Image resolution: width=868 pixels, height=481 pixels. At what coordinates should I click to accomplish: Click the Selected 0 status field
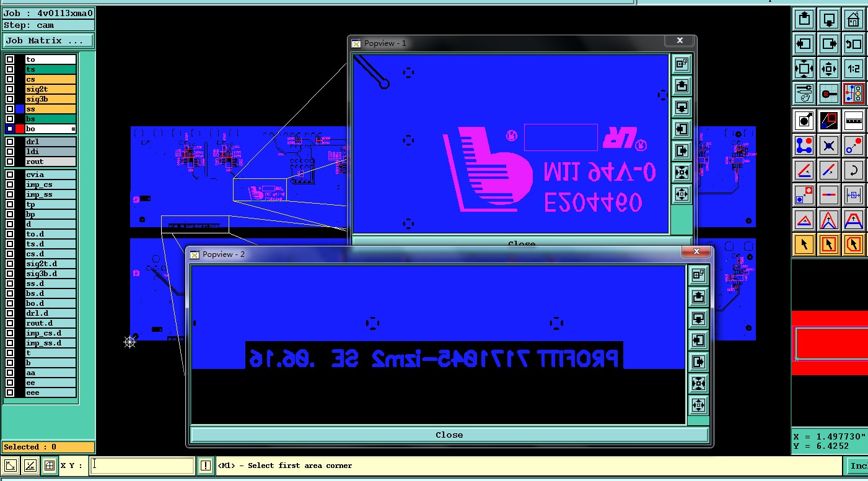point(48,447)
